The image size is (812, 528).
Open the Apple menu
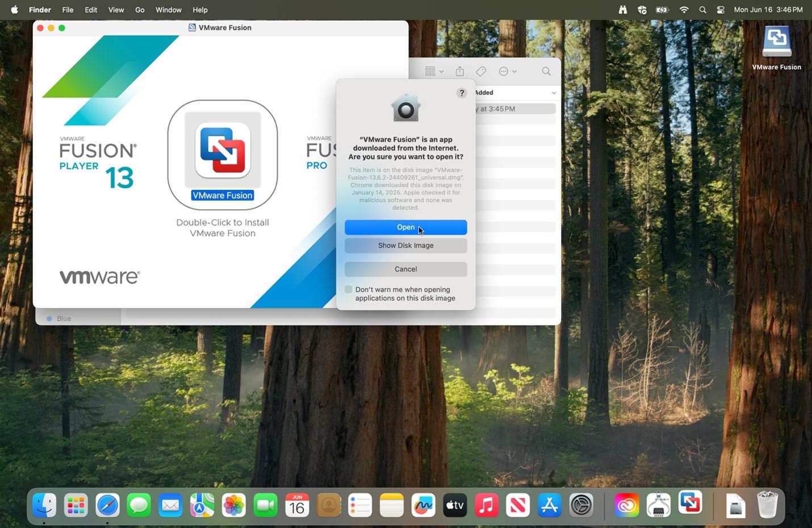pos(14,10)
